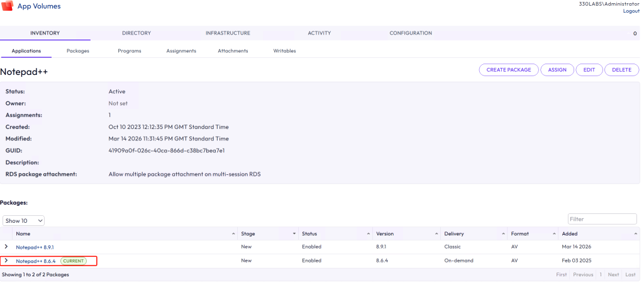Click the EDIT button
The image size is (644, 287).
coord(589,70)
